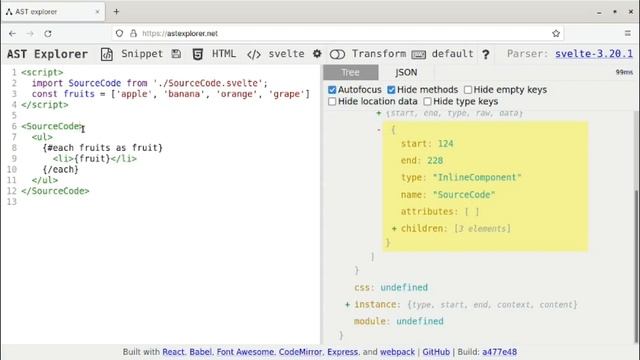Click the 'name: SourceCode' tree row

tap(448, 195)
